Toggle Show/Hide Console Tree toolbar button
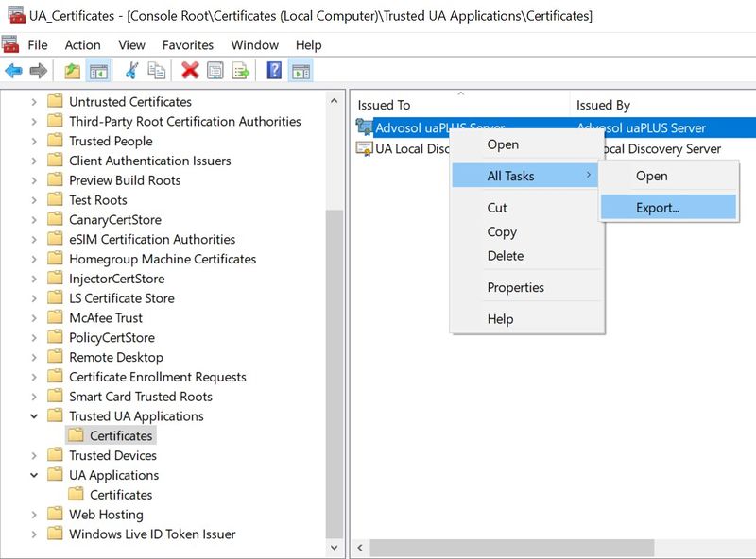The height and width of the screenshot is (559, 756). coord(97,71)
